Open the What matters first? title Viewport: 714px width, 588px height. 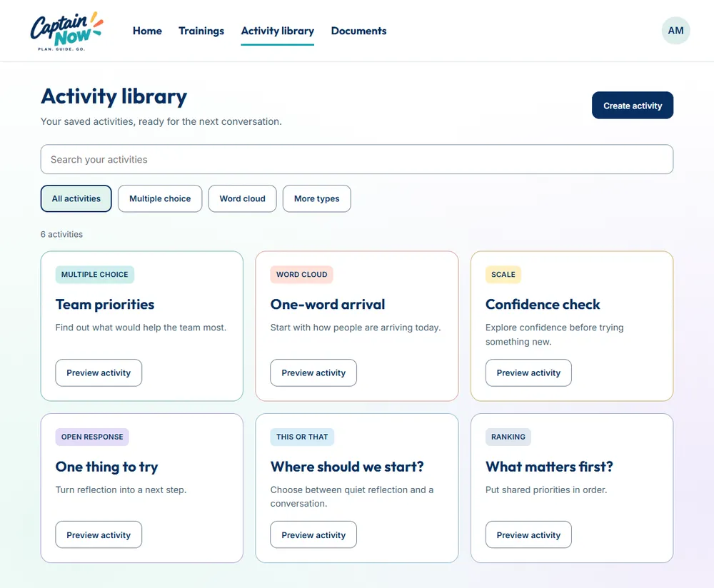pyautogui.click(x=549, y=467)
